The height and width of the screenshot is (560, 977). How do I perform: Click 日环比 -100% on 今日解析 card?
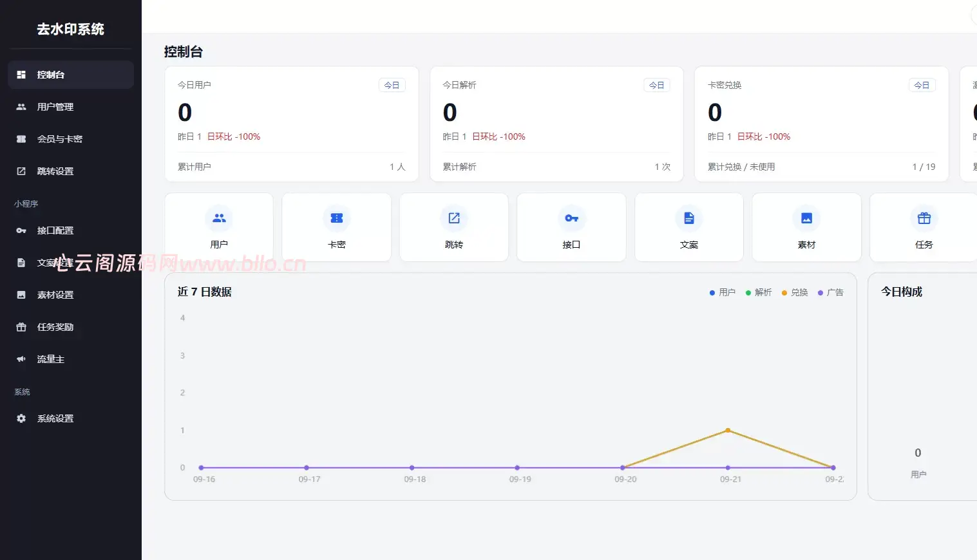point(499,136)
